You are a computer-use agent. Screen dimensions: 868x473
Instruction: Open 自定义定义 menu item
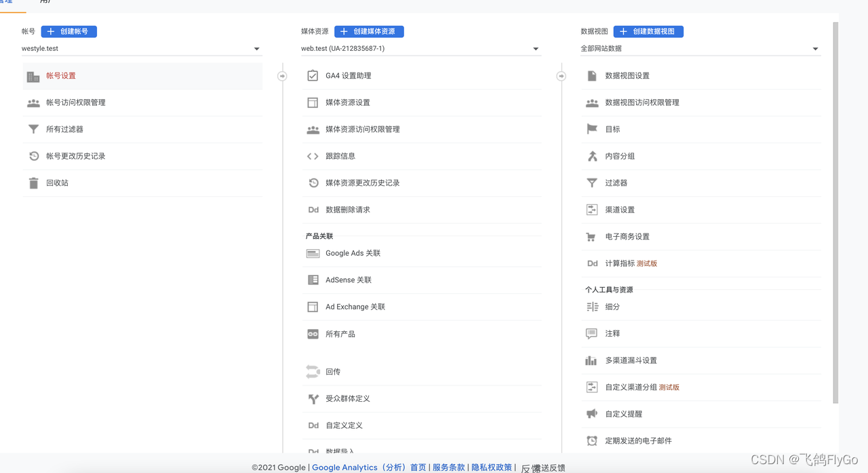422,425
